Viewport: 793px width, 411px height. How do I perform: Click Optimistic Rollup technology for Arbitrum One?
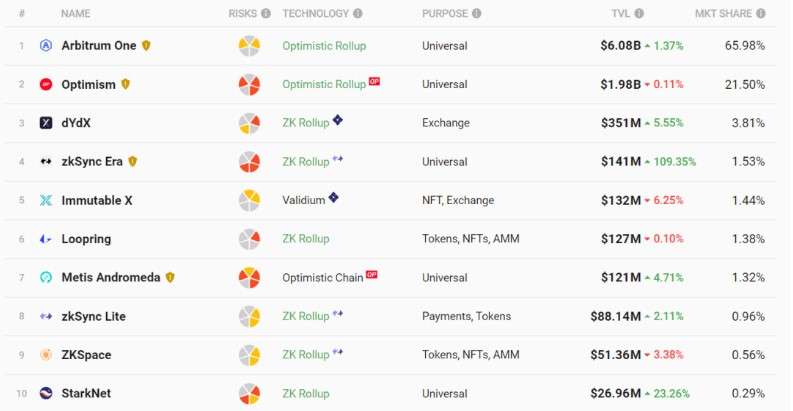click(324, 46)
